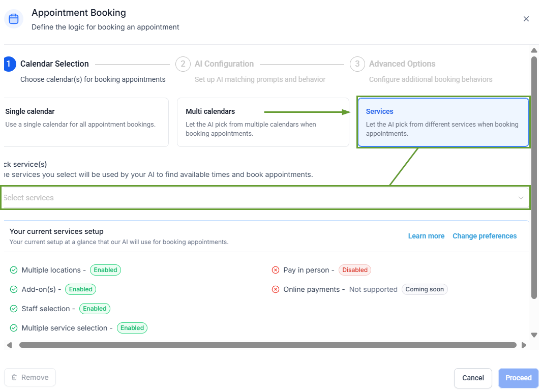Click the green check icon for Multiple locations
This screenshot has width=542, height=392.
(x=14, y=270)
